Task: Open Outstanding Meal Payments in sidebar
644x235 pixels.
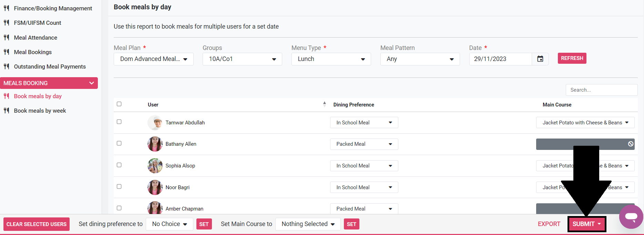Action: point(50,67)
